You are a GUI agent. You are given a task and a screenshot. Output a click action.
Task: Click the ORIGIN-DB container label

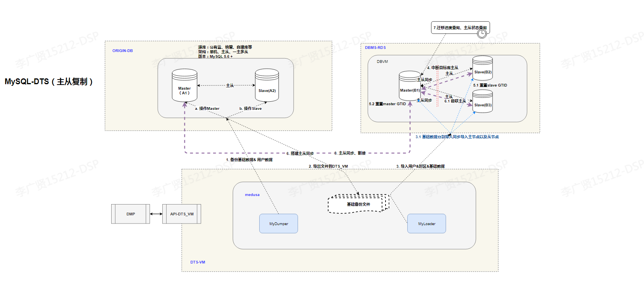[122, 51]
